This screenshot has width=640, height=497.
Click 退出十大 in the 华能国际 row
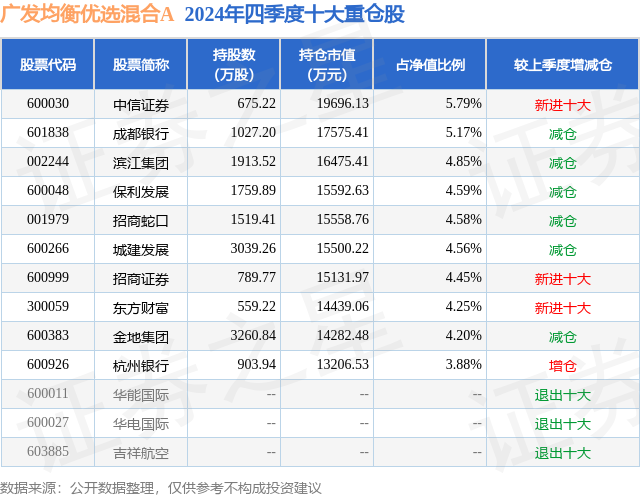pyautogui.click(x=563, y=395)
